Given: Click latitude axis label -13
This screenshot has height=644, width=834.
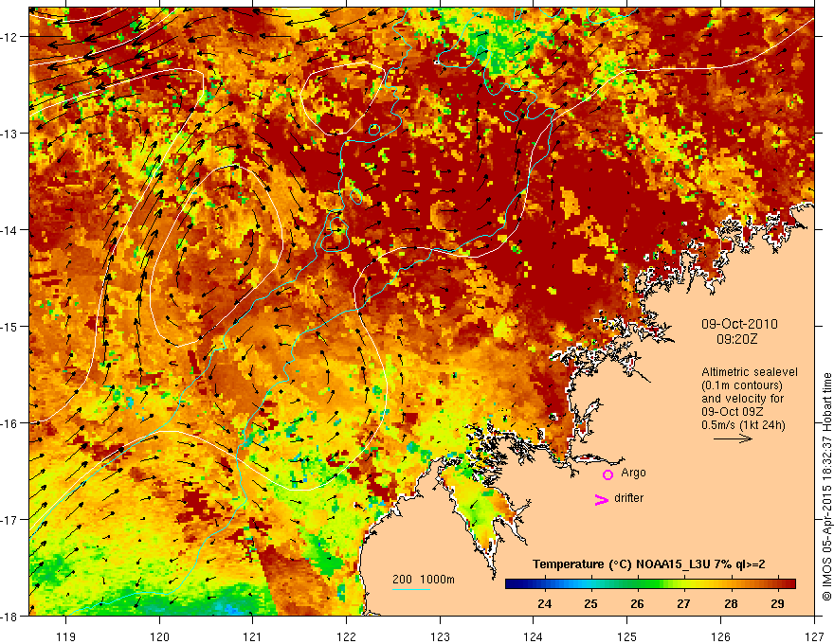Looking at the screenshot, I should point(10,134).
